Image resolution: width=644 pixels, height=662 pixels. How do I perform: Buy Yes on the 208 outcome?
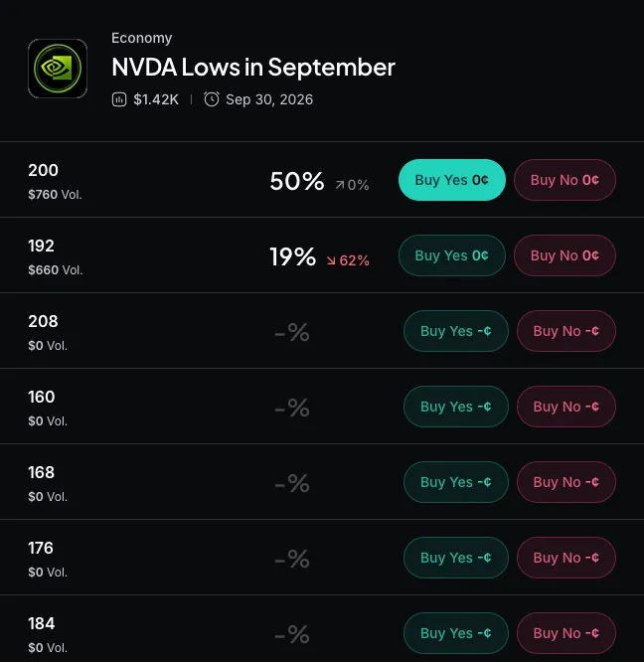[456, 331]
